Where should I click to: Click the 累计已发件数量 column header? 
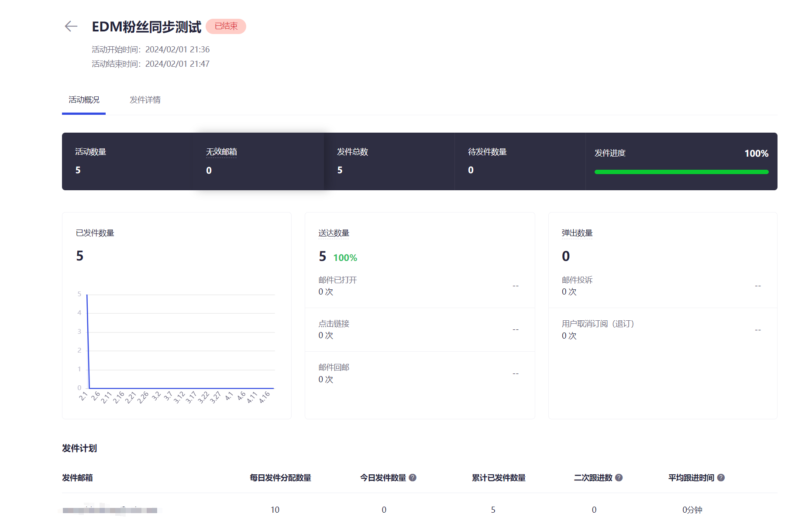click(x=499, y=478)
